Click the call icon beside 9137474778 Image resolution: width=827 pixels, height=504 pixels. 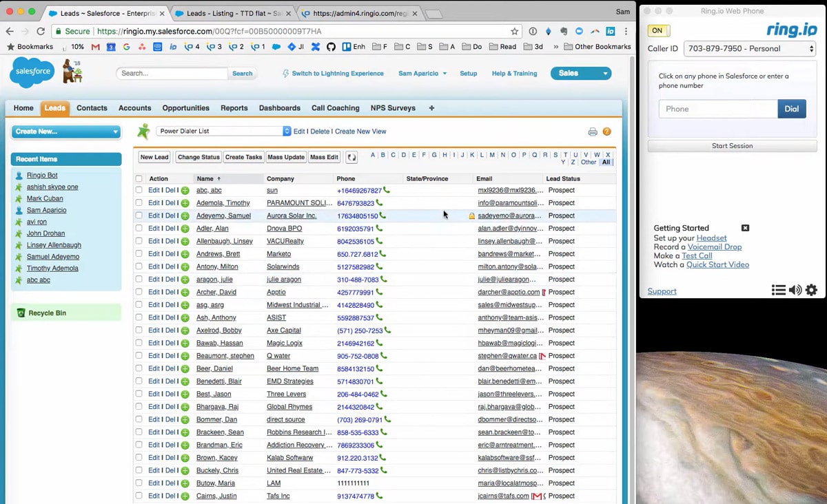point(379,496)
